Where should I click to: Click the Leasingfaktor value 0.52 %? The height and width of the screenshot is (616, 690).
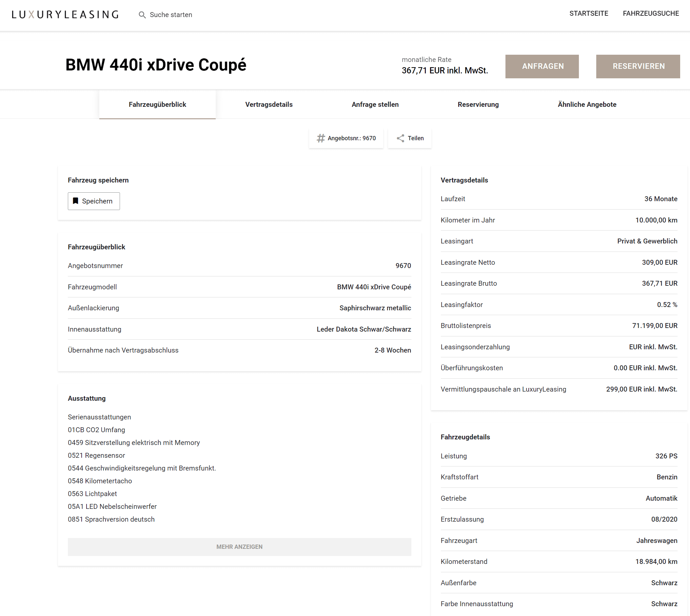667,305
